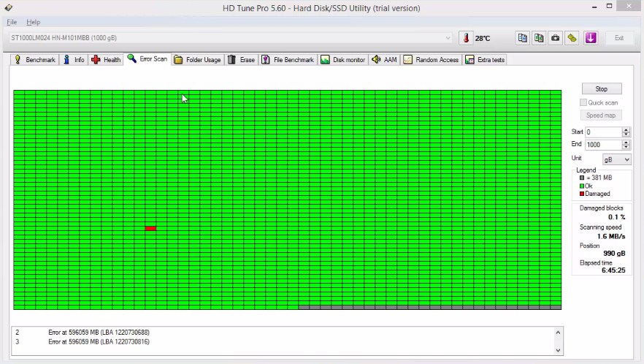
Task: Decrease Start value with down arrow
Action: [x=626, y=134]
